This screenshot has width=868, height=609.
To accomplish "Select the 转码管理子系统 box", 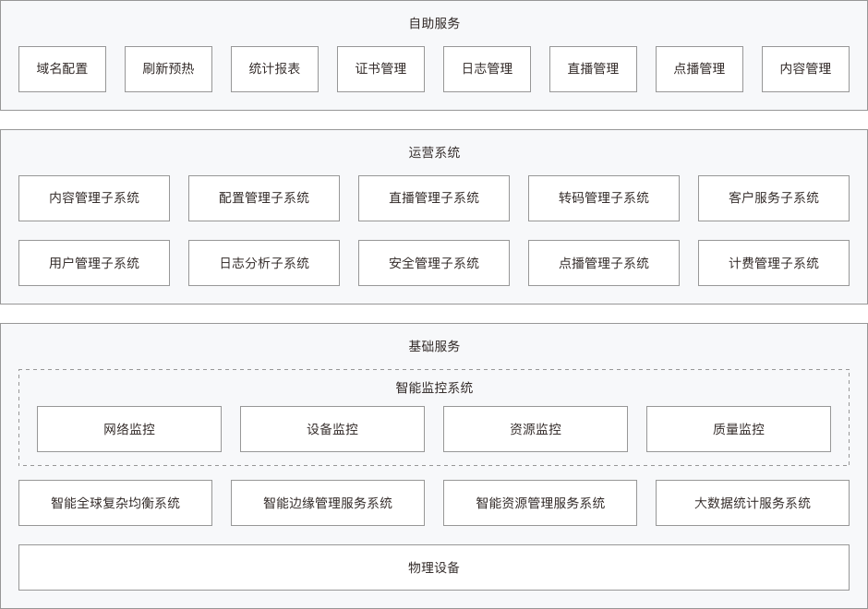I will coord(604,198).
